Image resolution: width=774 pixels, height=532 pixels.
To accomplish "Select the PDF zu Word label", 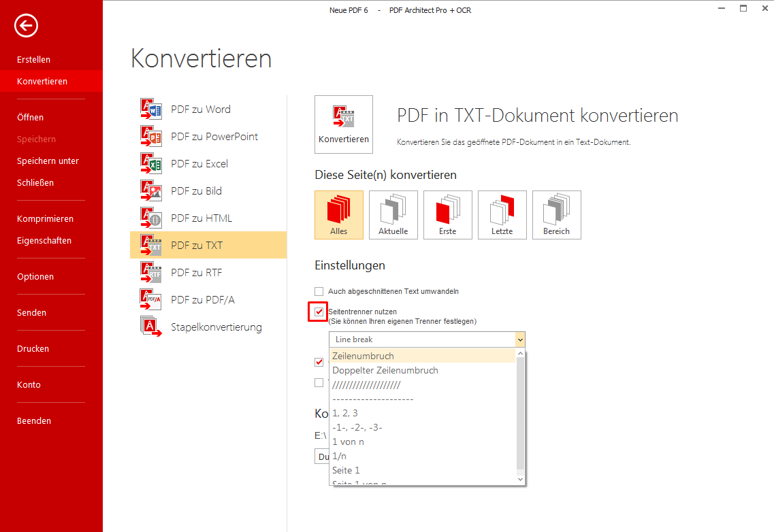I will click(x=200, y=109).
